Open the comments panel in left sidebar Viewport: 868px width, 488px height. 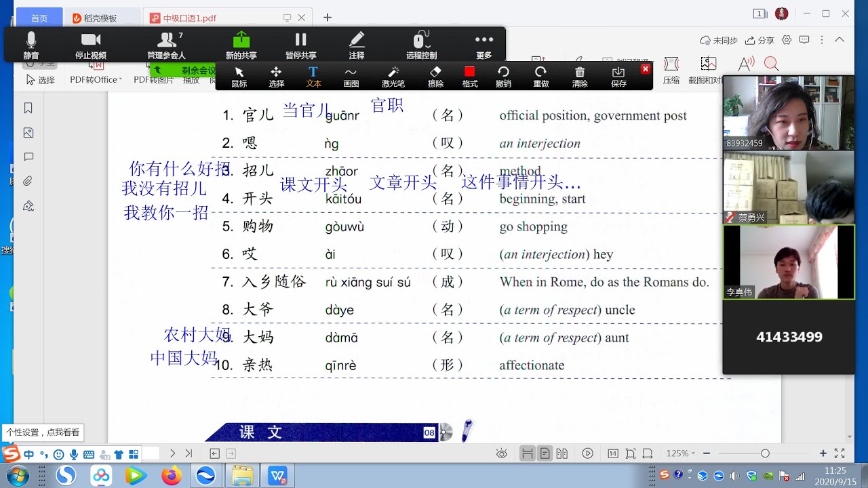(x=28, y=157)
